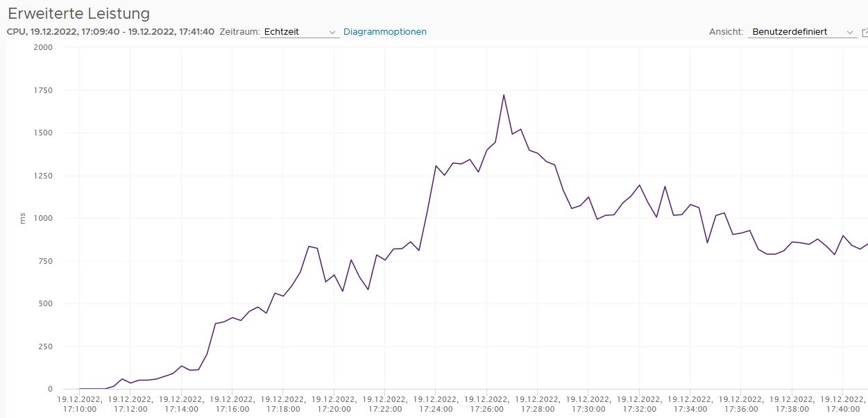Click the 17:36:00 x-axis time label
The height and width of the screenshot is (418, 868).
pos(740,405)
